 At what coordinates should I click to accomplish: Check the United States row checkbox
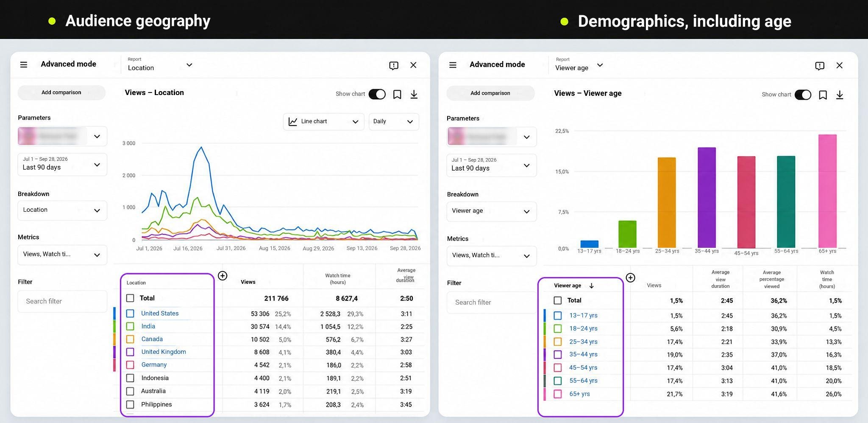tap(130, 314)
